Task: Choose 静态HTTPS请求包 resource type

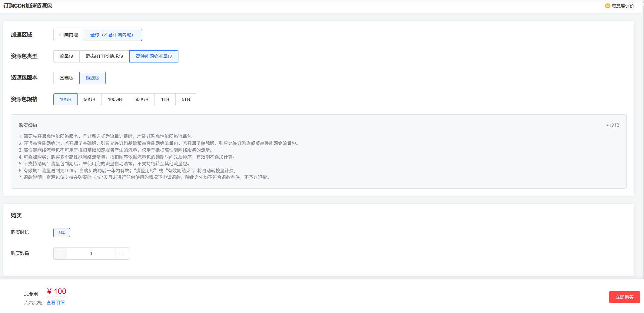Action: [105, 56]
